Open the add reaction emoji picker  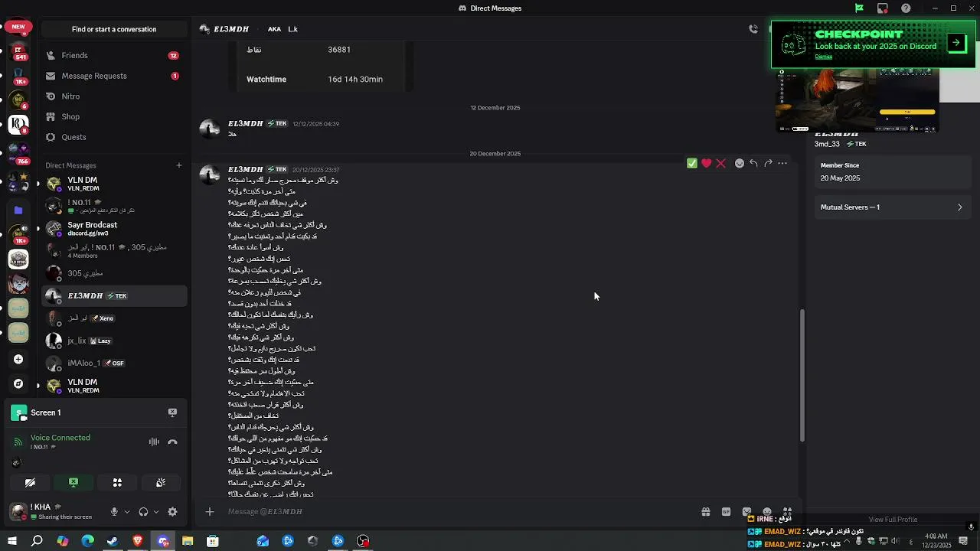tap(740, 163)
